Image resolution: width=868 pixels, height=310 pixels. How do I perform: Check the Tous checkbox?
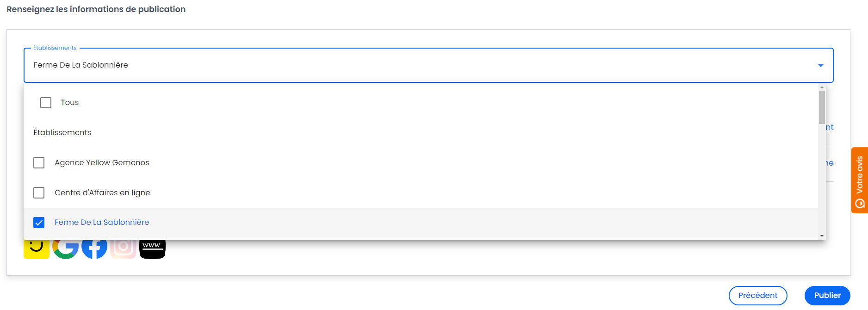(46, 103)
